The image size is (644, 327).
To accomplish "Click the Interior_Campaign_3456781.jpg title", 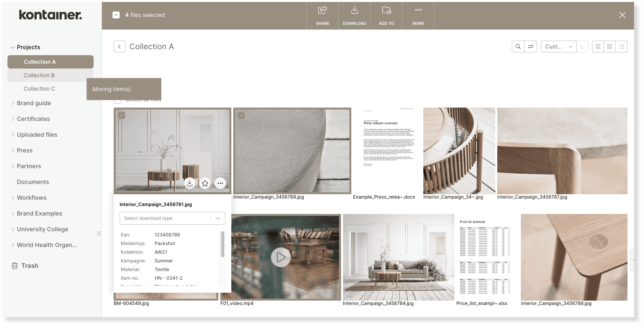I will (156, 204).
